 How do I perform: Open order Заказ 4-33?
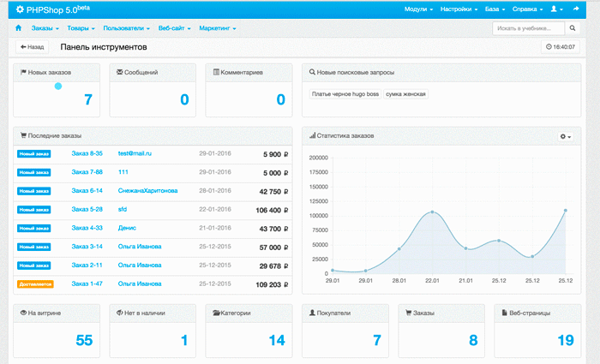(87, 228)
